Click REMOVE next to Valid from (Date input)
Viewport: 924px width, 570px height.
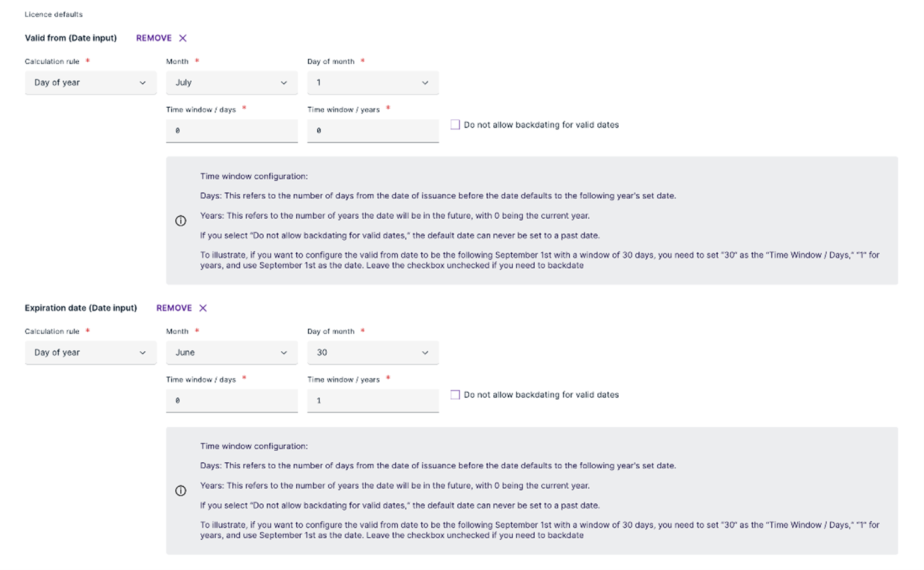tap(153, 38)
